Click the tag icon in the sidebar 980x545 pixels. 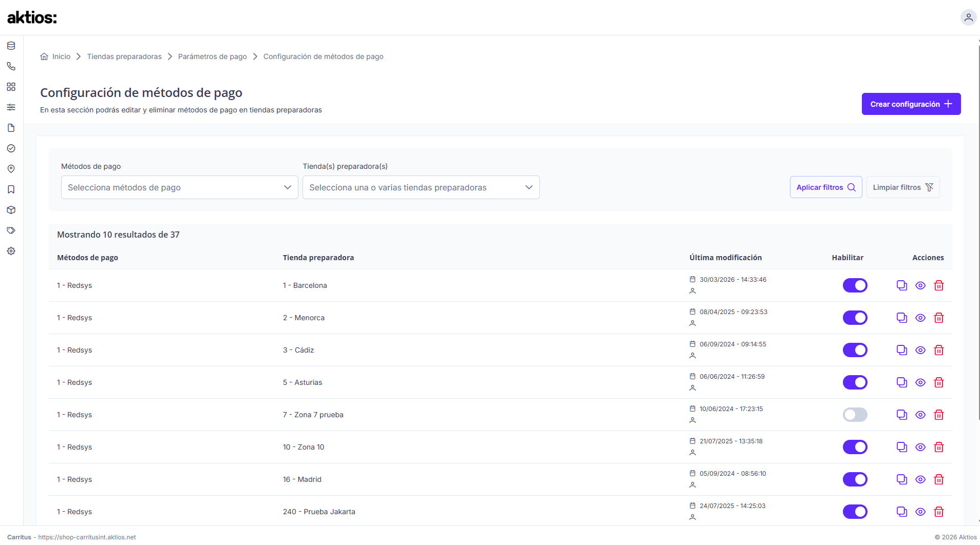[x=11, y=230]
